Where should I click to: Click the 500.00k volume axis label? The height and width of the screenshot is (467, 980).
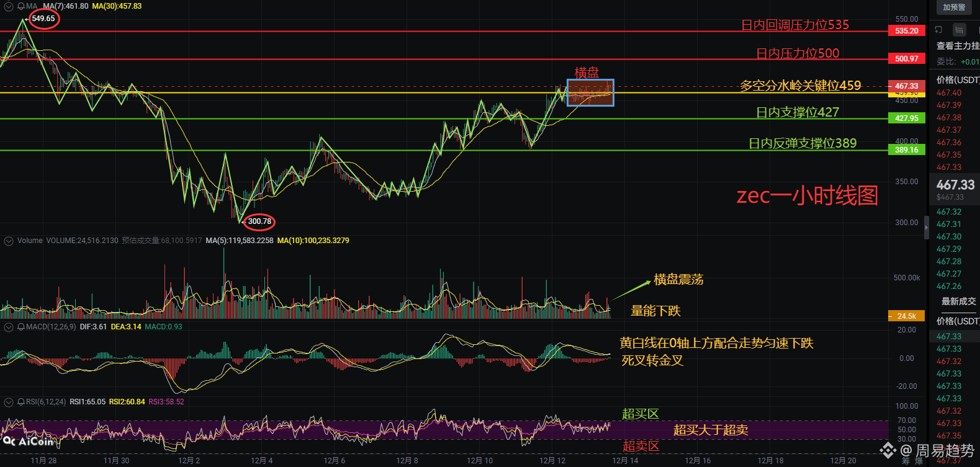(x=907, y=278)
